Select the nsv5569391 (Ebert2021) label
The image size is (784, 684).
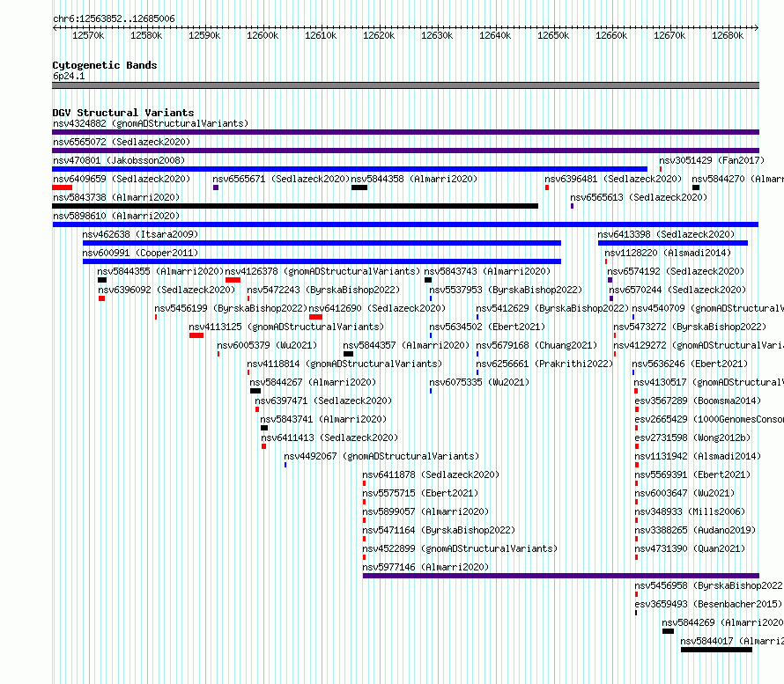pyautogui.click(x=692, y=474)
